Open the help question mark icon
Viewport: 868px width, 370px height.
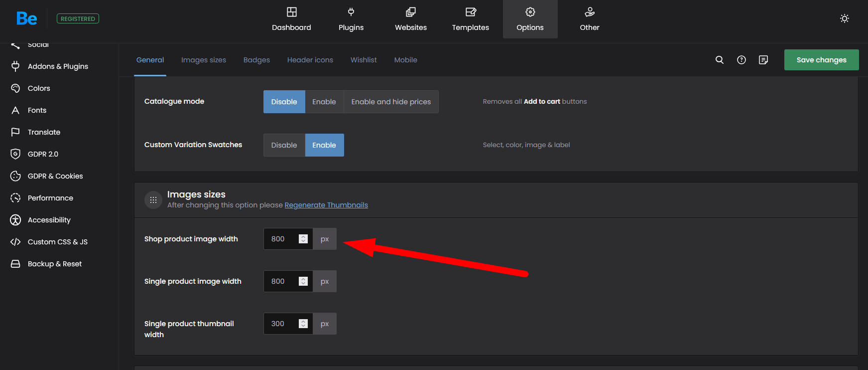741,60
